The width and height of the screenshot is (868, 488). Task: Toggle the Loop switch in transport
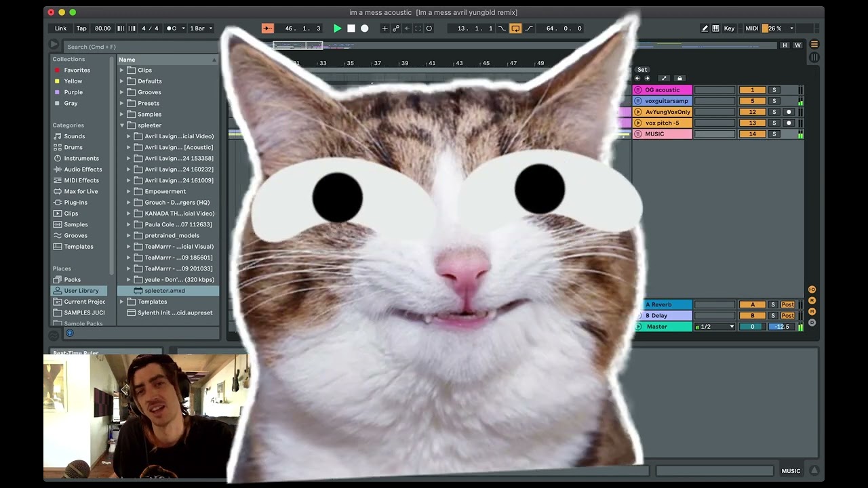coord(515,28)
